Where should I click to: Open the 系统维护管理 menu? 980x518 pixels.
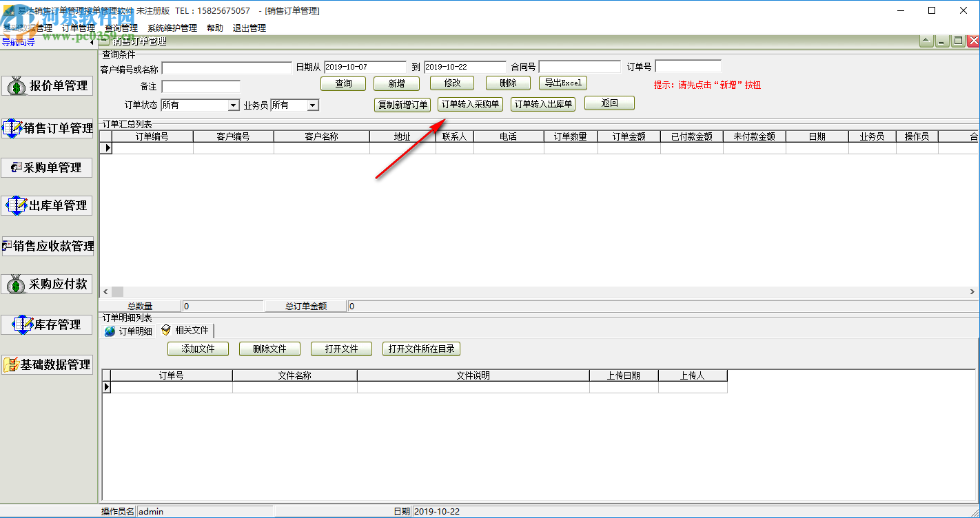point(172,28)
